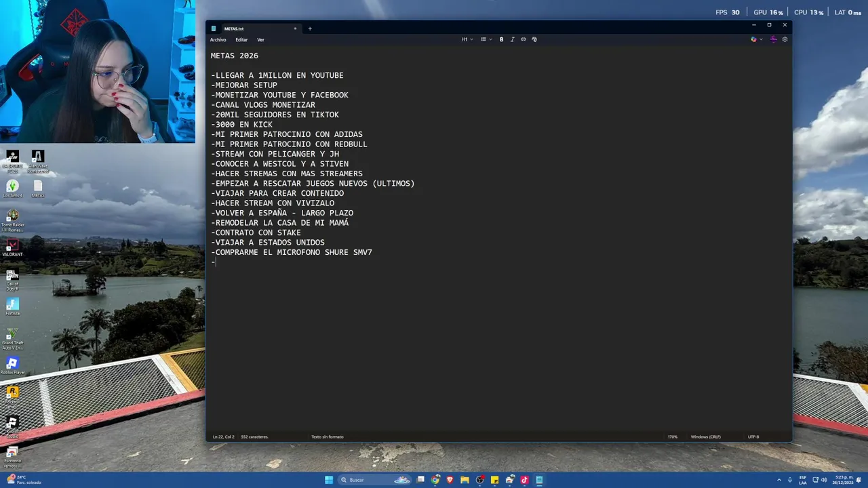Toggle bold formatting in Notepad toolbar
The height and width of the screenshot is (488, 868).
coord(501,39)
